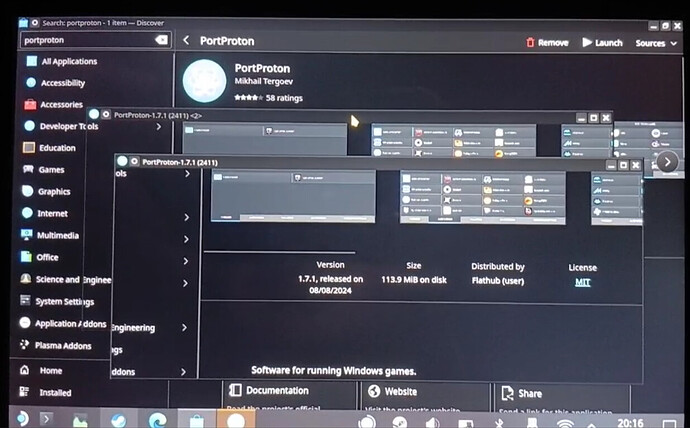690x428 pixels.
Task: Click 'Flathub (user)' distributor text
Action: 498,281
